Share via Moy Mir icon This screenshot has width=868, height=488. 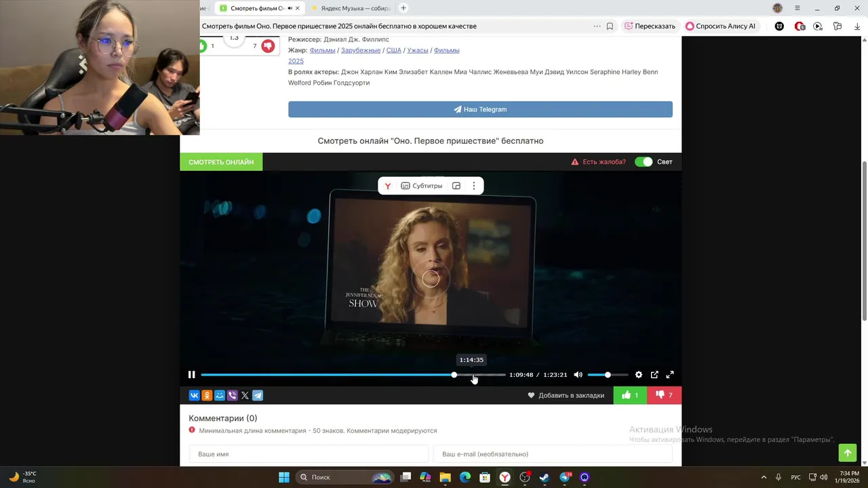220,395
